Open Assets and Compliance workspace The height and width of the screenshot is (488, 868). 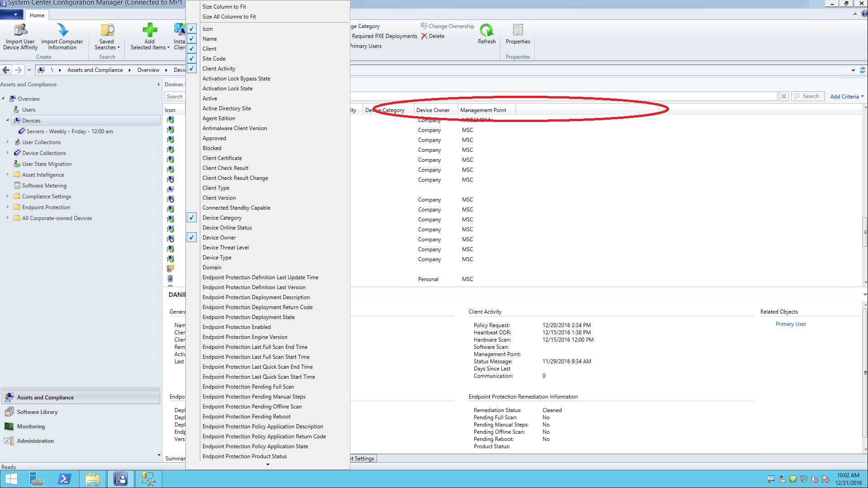point(80,398)
